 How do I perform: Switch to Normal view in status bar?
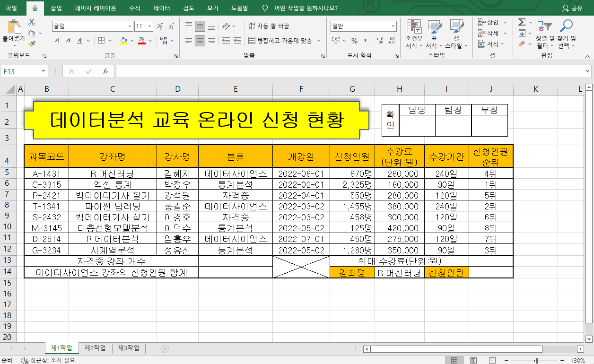point(454,360)
